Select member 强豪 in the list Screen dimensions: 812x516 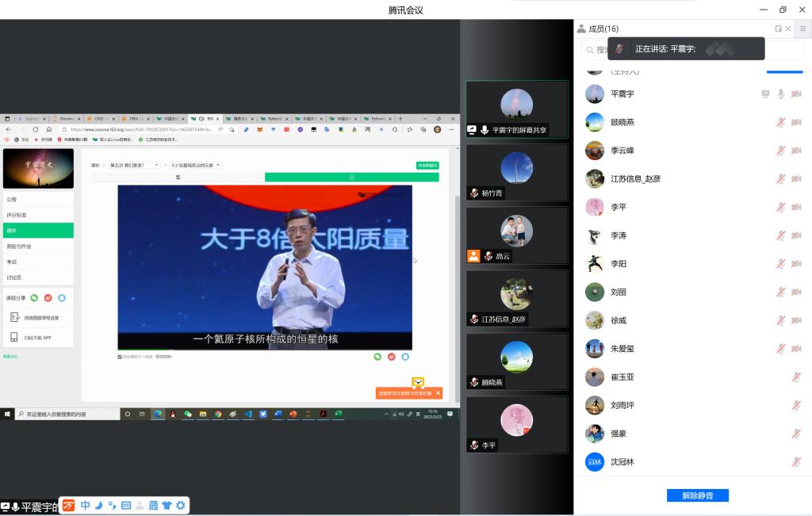[693, 434]
